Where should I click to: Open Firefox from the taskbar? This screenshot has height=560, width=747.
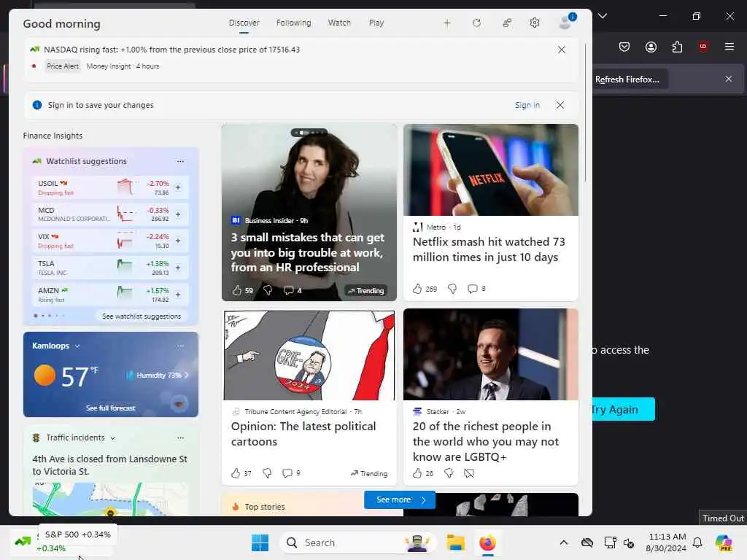tap(487, 542)
